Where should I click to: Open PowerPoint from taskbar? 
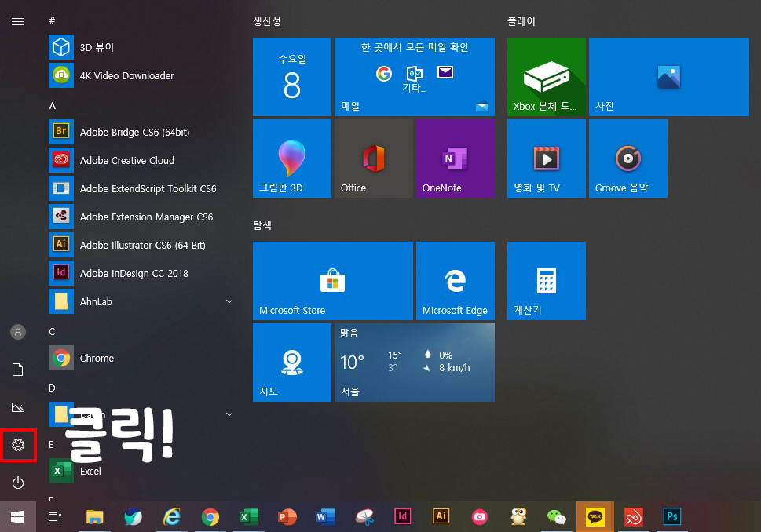tap(287, 517)
